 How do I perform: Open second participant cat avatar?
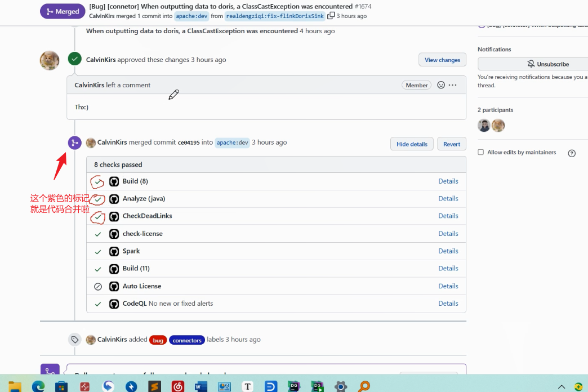click(498, 125)
